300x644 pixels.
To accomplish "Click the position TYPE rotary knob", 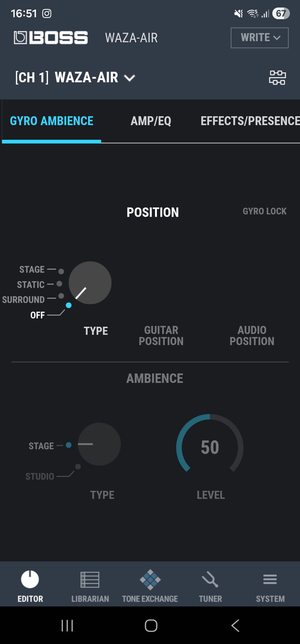I will (90, 283).
